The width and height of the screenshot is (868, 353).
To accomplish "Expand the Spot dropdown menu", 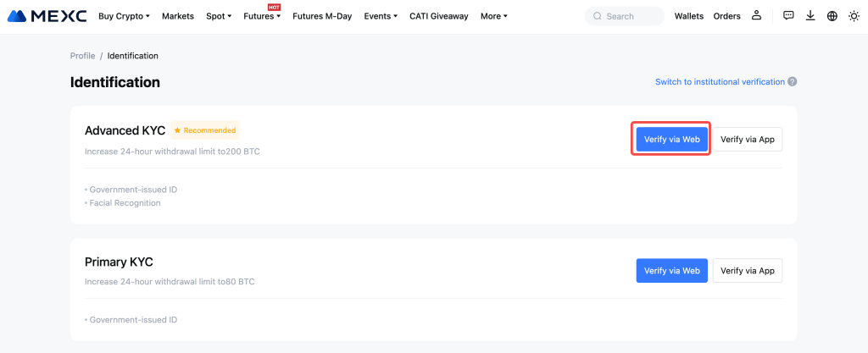I will tap(219, 16).
